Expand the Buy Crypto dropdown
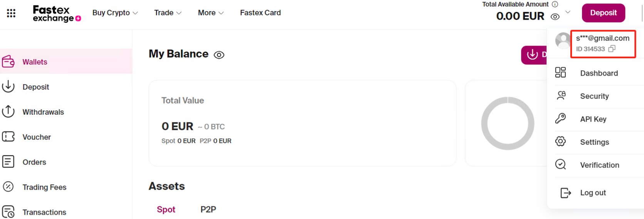This screenshot has height=219, width=644. tap(115, 13)
